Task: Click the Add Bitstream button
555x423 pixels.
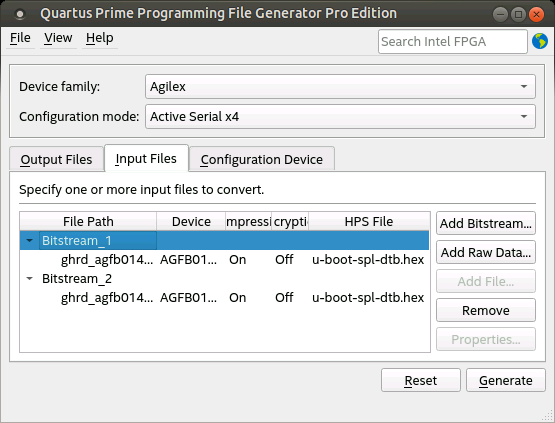Action: (486, 223)
